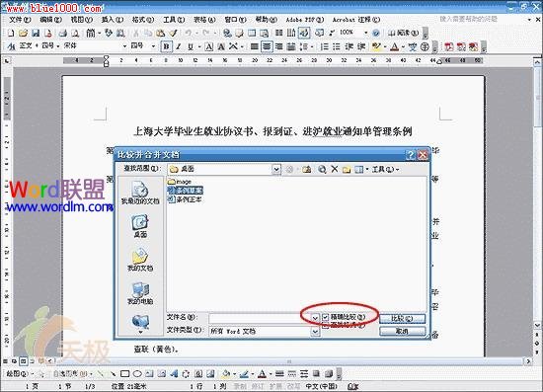This screenshot has width=543, height=392.
Task: Open the Edit menu
Action: tap(50, 20)
